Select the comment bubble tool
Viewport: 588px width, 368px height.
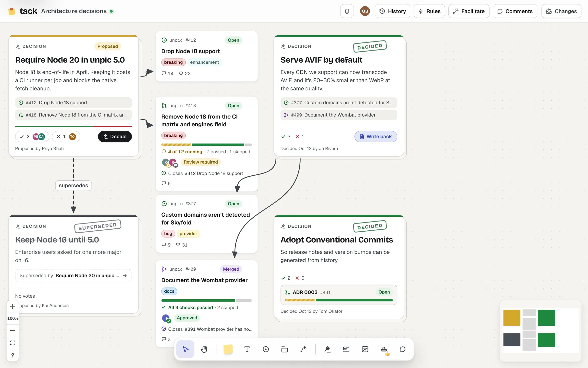click(403, 349)
